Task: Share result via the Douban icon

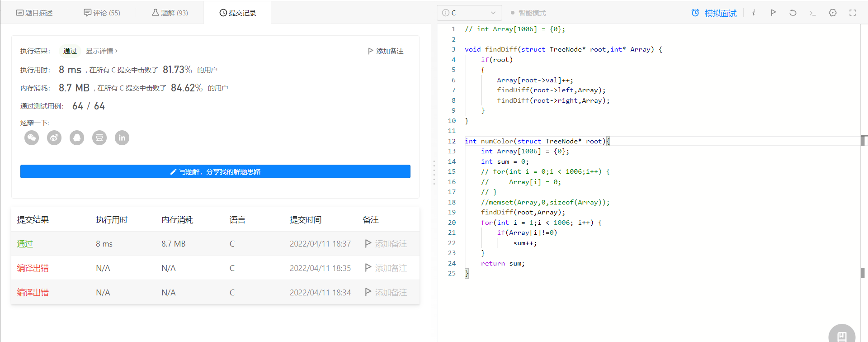Action: [99, 138]
